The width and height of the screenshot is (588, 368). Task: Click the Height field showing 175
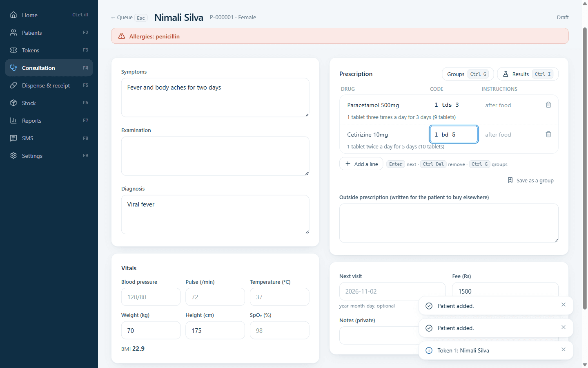pos(215,330)
